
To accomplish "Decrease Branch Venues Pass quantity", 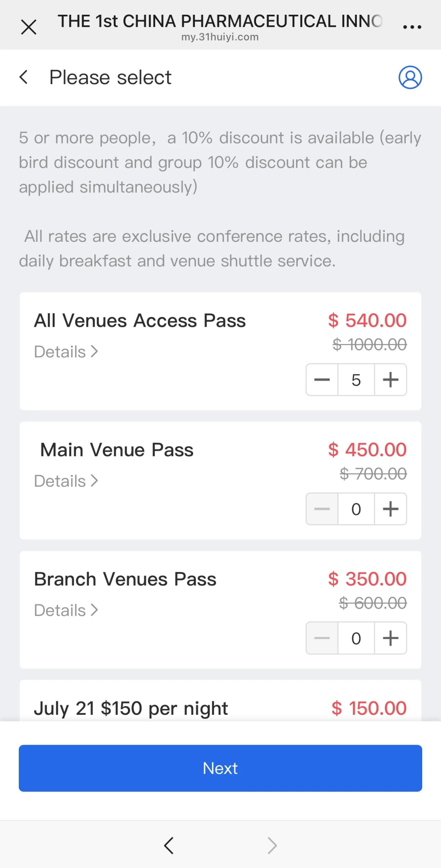I will tap(322, 638).
